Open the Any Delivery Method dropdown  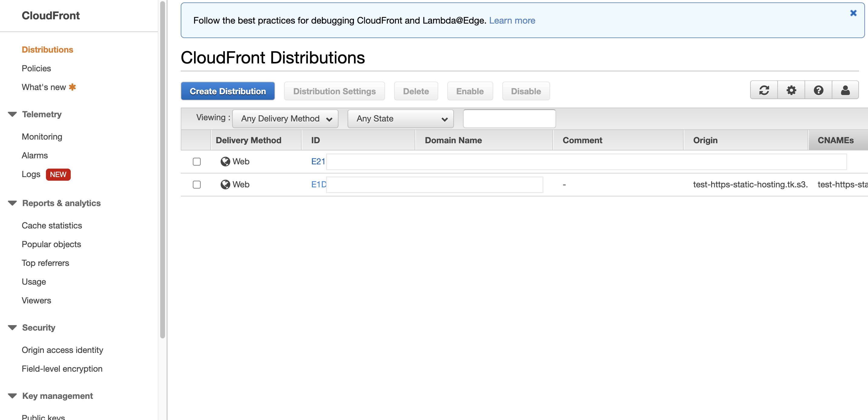coord(285,118)
